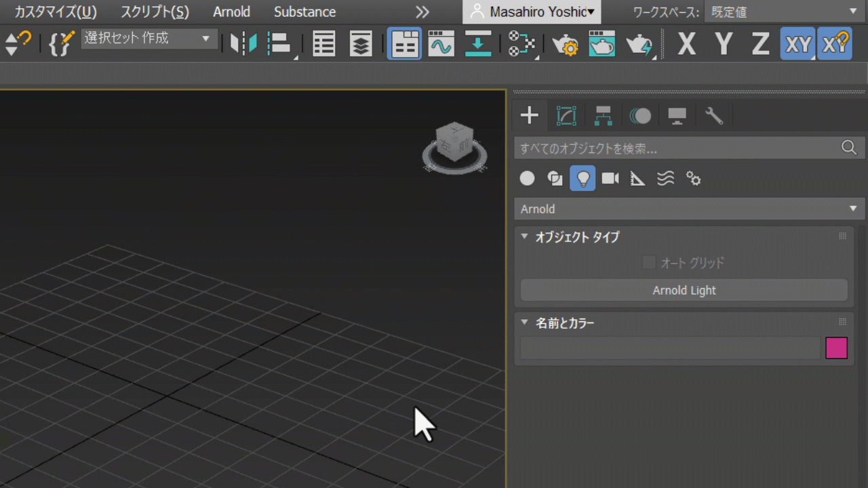Open the Arnold light type dropdown
This screenshot has width=868, height=488.
click(690, 209)
